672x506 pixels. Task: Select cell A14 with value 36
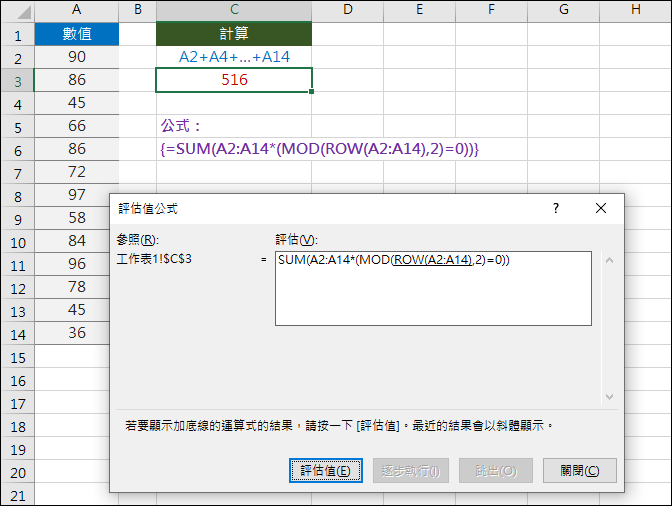pyautogui.click(x=72, y=333)
